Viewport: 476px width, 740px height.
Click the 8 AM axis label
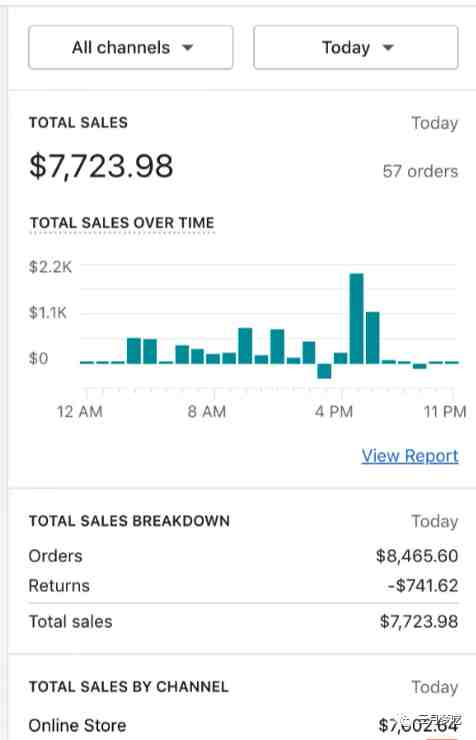207,412
